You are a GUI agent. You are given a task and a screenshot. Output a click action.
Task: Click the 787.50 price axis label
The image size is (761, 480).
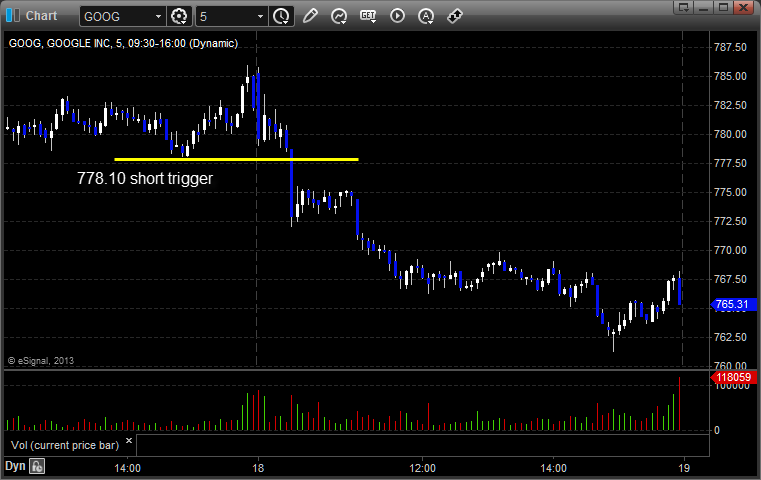(x=730, y=47)
